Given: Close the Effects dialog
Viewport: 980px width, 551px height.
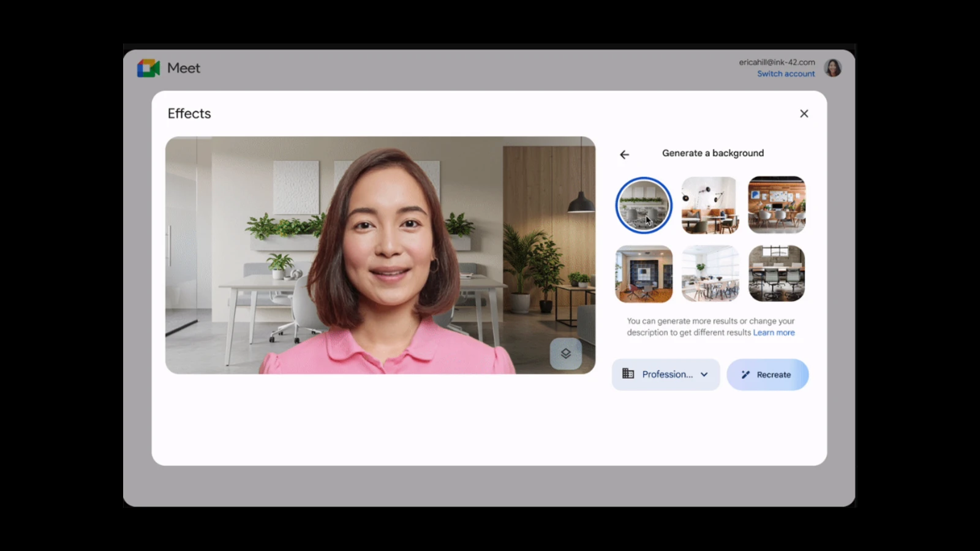Looking at the screenshot, I should [x=804, y=114].
